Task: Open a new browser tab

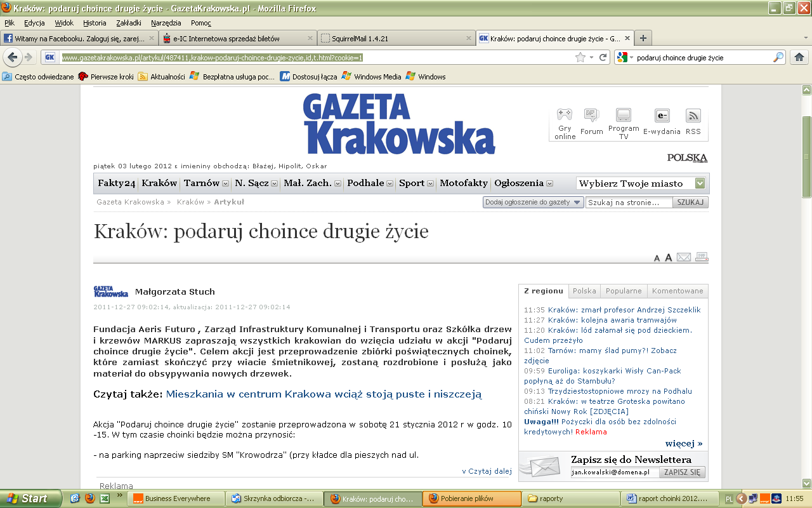Action: pos(643,38)
